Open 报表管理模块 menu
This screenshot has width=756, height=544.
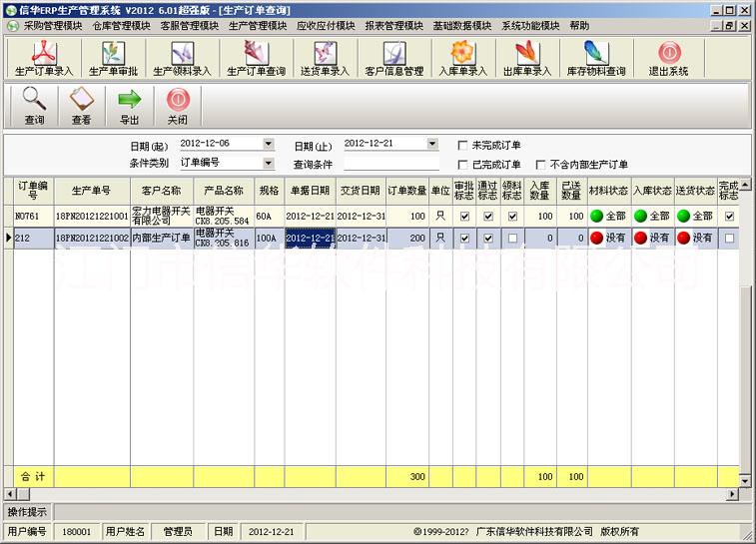[x=393, y=26]
